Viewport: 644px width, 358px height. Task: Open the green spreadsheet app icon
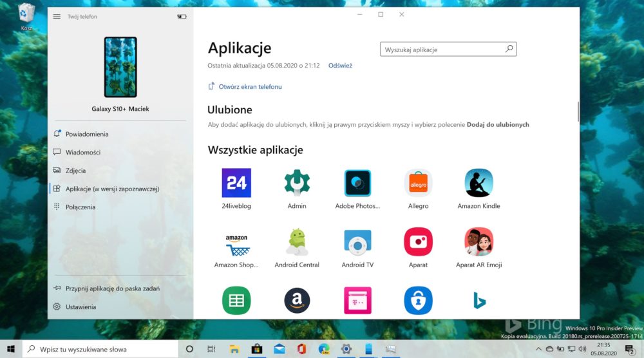point(236,301)
